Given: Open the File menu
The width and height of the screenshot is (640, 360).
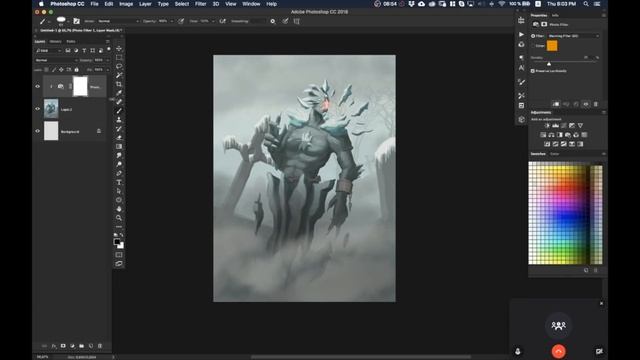Looking at the screenshot, I should 94,4.
